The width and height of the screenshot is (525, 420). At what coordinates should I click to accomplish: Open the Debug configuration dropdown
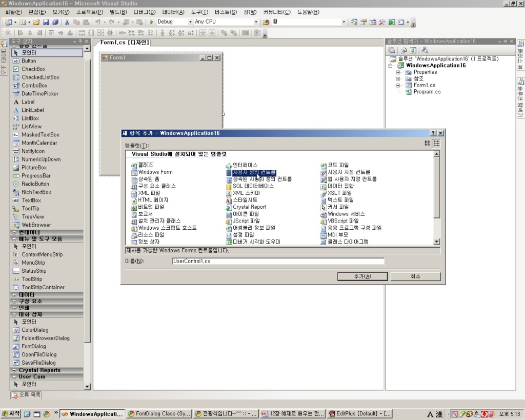pos(190,22)
